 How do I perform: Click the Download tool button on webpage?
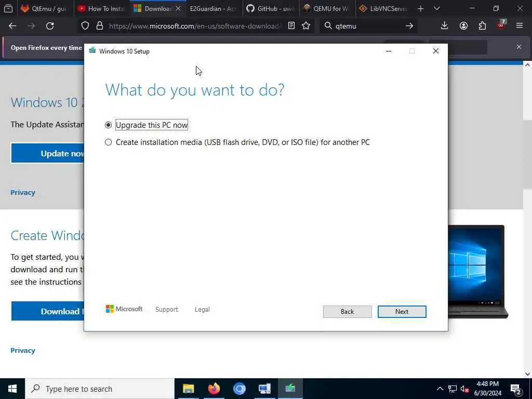[x=47, y=311]
